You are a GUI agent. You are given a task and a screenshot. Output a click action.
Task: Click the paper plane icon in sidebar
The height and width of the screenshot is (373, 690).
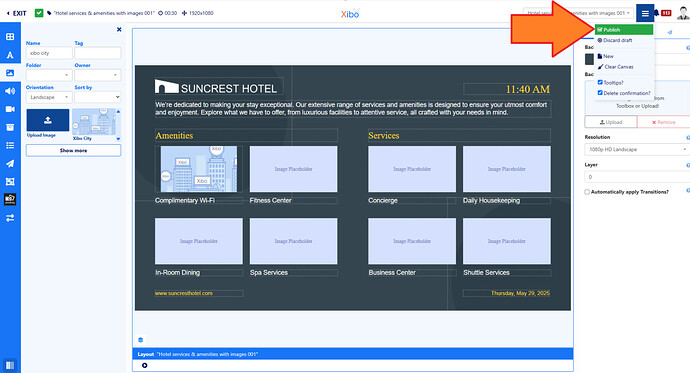10,163
